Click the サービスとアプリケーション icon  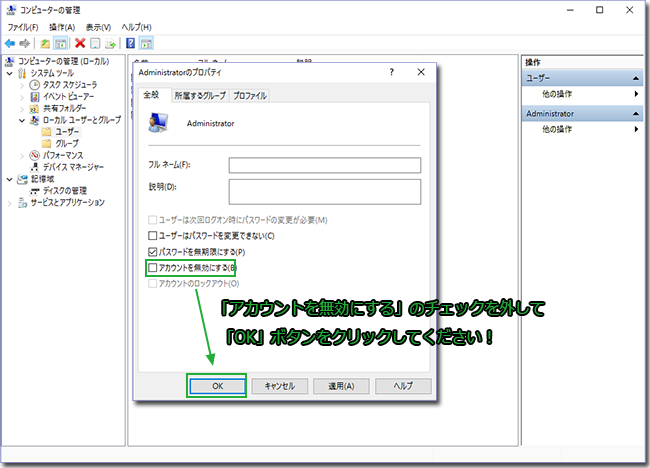click(22, 203)
